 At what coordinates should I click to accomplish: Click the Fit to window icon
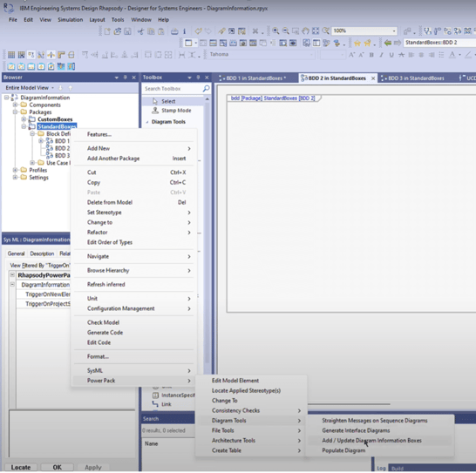316,30
